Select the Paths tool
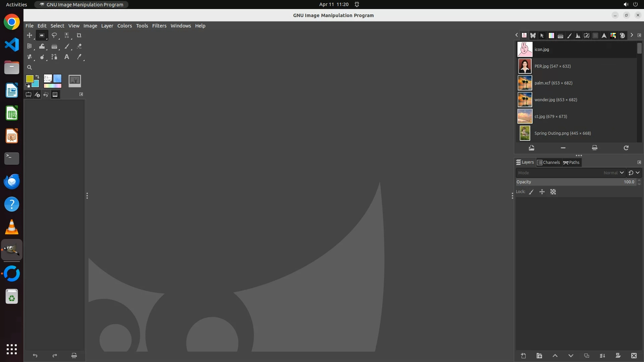This screenshot has height=362, width=644. (x=54, y=57)
